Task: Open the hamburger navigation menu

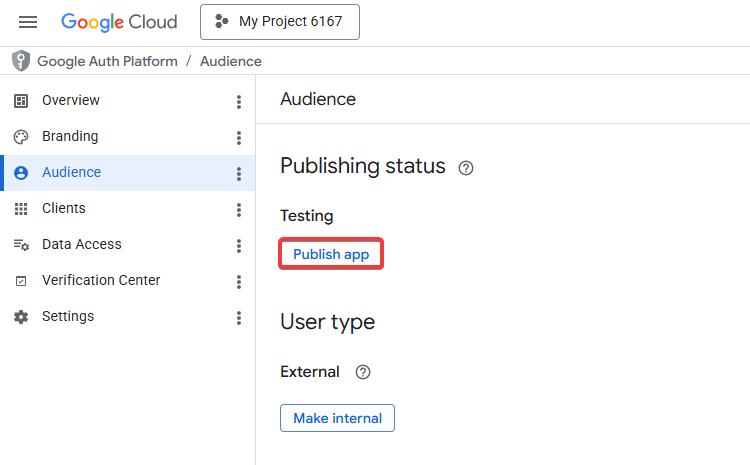Action: 28,22
